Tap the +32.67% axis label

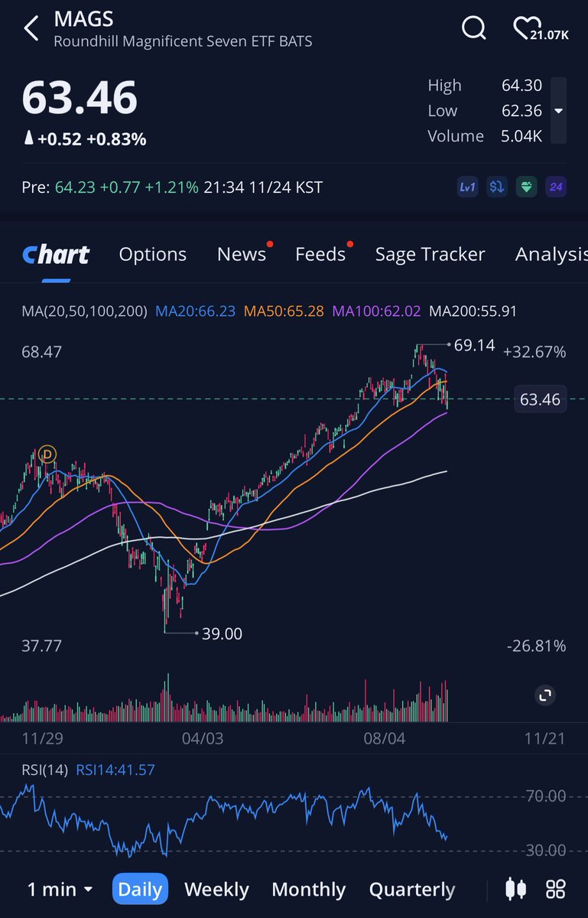534,352
